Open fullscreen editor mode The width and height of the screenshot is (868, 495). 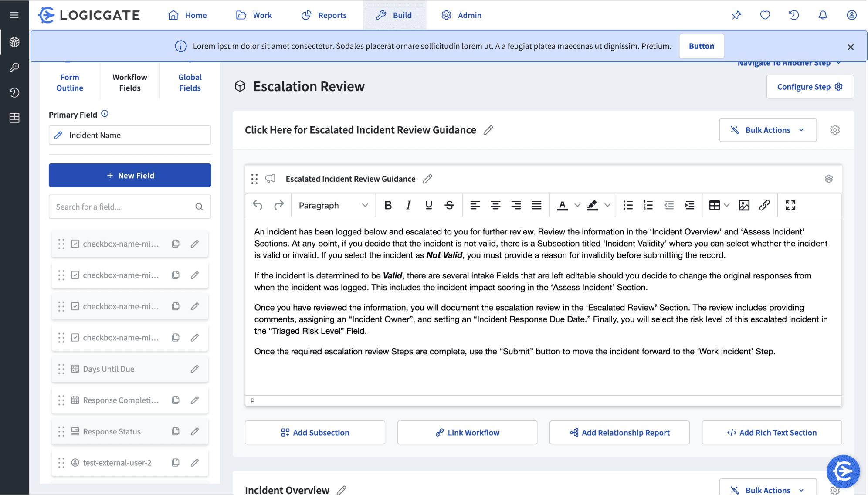(x=790, y=205)
